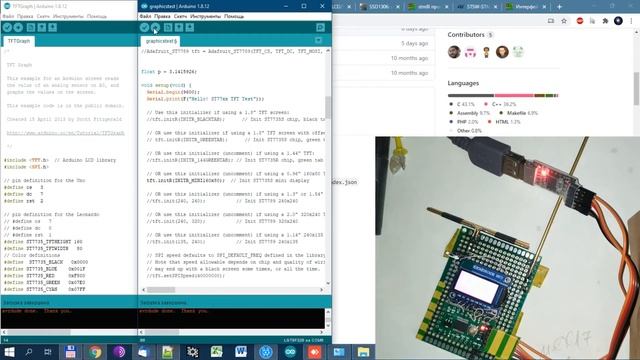Click Verify in TFTGraph Arduino window
This screenshot has width=640, height=360.
pos(7,27)
